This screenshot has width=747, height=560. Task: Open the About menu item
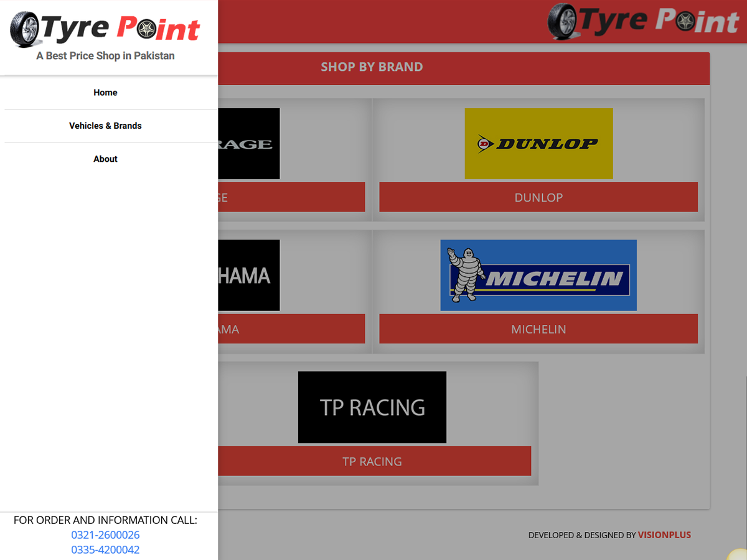coord(105,159)
